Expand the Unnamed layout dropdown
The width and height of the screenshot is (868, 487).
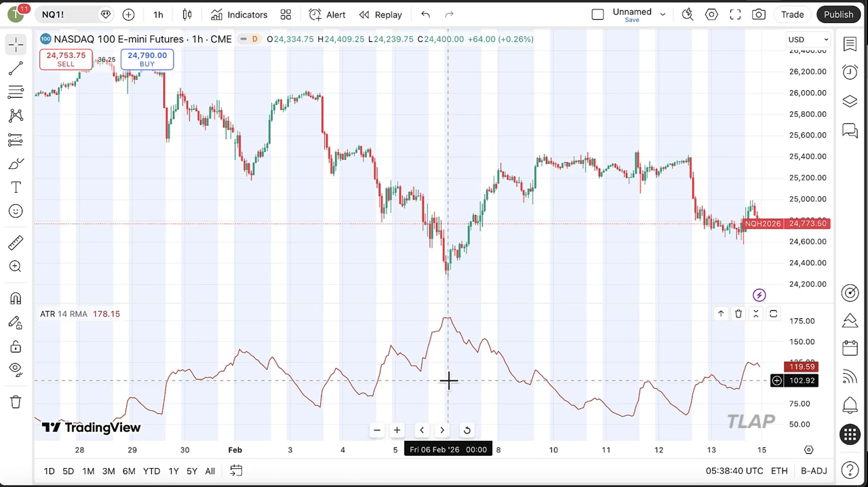coord(663,14)
